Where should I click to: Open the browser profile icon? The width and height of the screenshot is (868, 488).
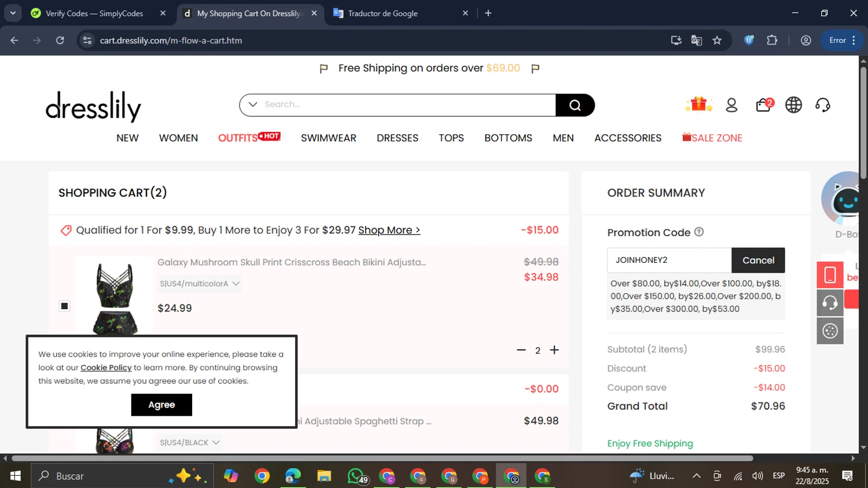(x=806, y=41)
